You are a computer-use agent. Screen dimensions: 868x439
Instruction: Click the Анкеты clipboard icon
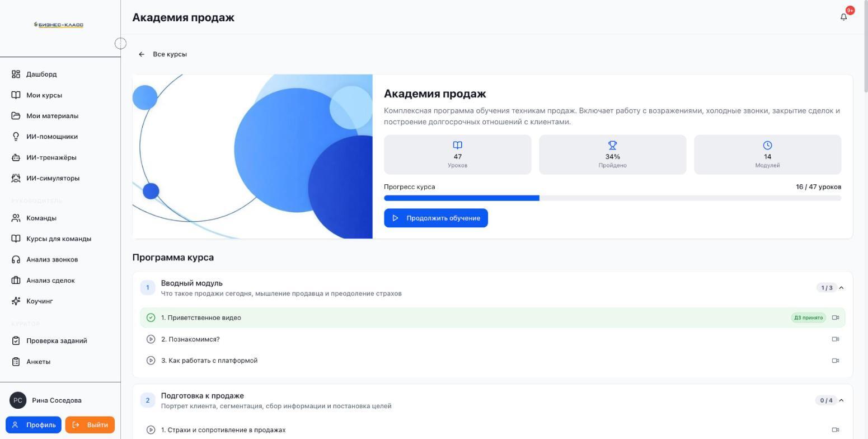[x=16, y=362]
